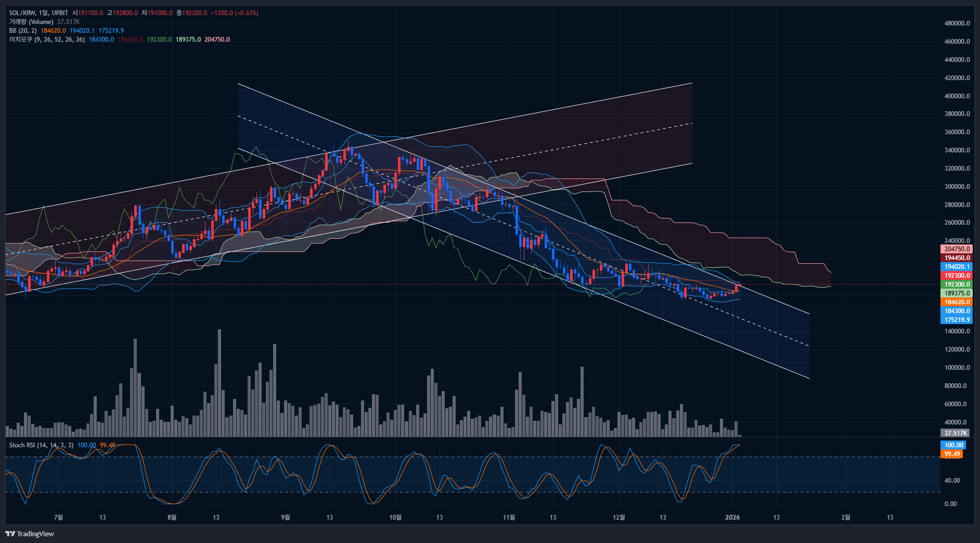The image size is (980, 543).
Task: Click the 7월 label on time axis
Action: (58, 518)
